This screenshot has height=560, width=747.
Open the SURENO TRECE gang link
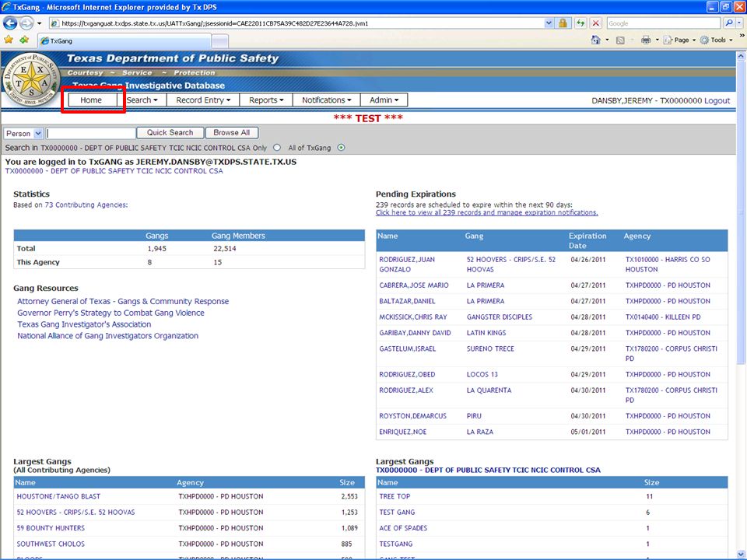[490, 348]
